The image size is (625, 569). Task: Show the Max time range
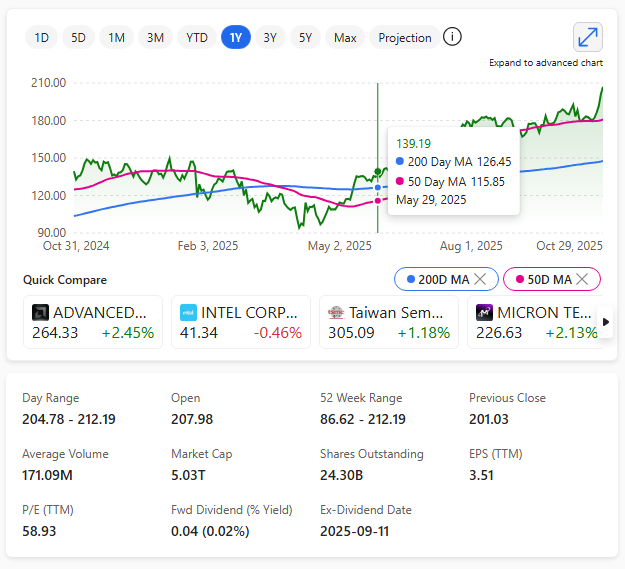[x=345, y=38]
